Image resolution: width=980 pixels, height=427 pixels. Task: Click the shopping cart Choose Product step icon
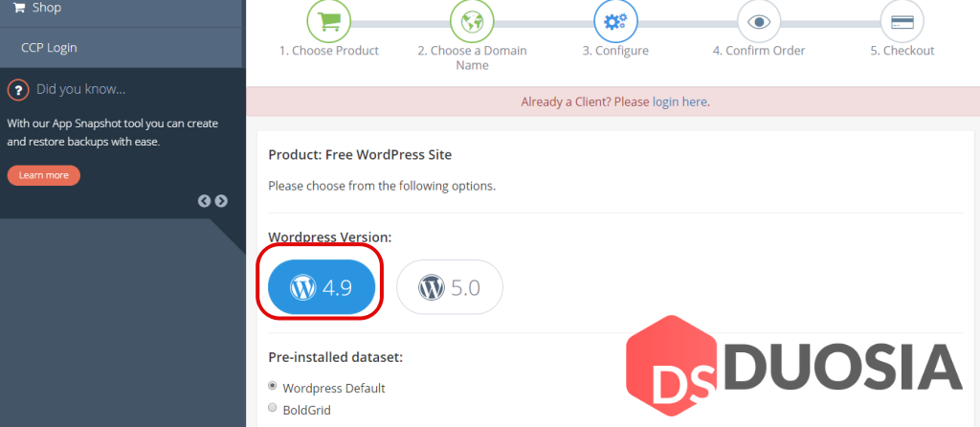[x=329, y=22]
